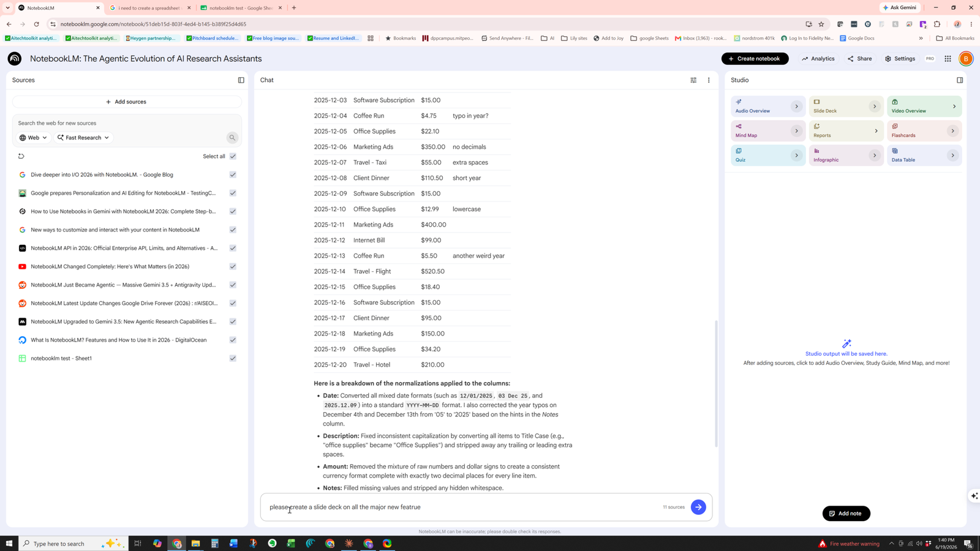Open NotebookLM Just Became Agentic source
This screenshot has height=551, width=980.
click(x=123, y=285)
